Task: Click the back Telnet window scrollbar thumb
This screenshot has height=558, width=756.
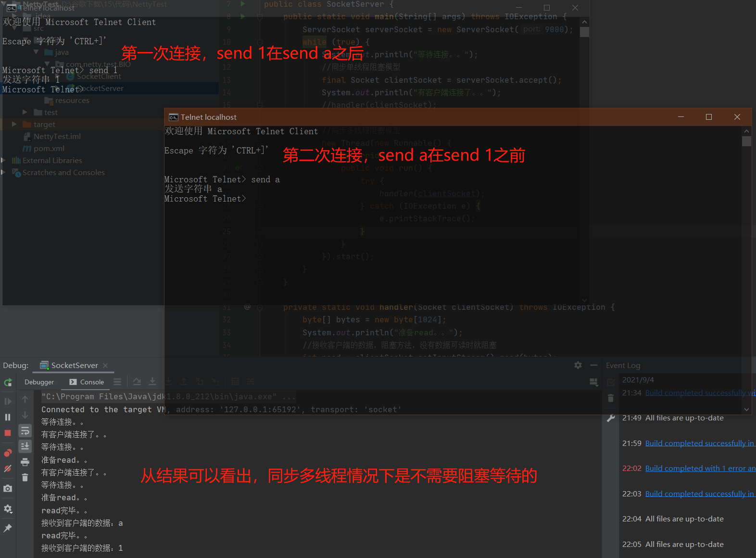Action: 584,32
